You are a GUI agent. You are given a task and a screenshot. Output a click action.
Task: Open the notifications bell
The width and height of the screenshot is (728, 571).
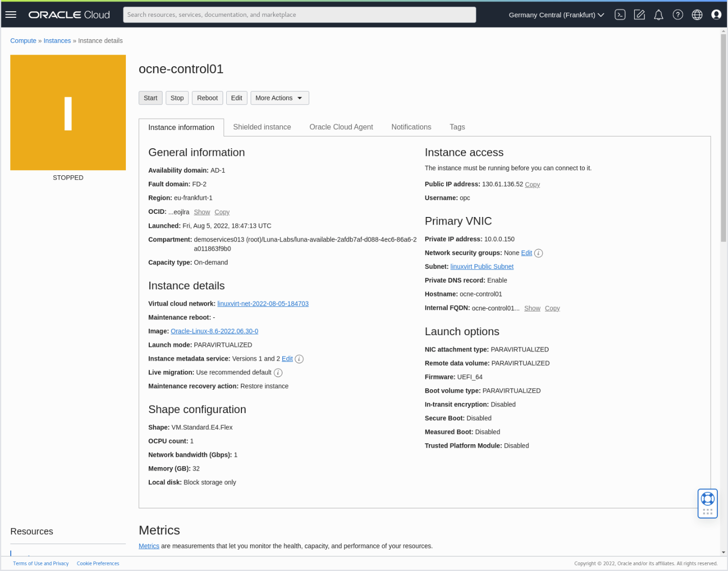coord(658,14)
